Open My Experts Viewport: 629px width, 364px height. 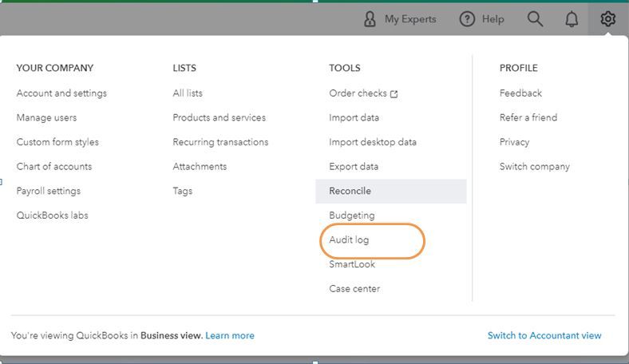[410, 19]
